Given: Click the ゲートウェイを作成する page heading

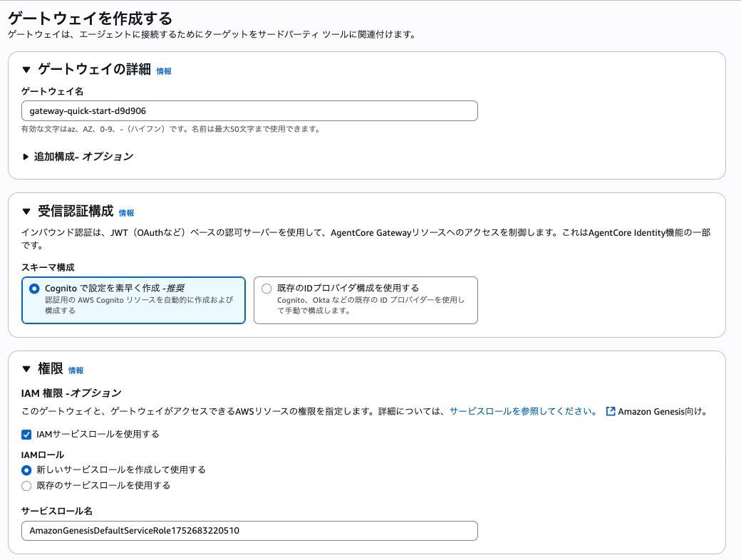Looking at the screenshot, I should (x=90, y=19).
